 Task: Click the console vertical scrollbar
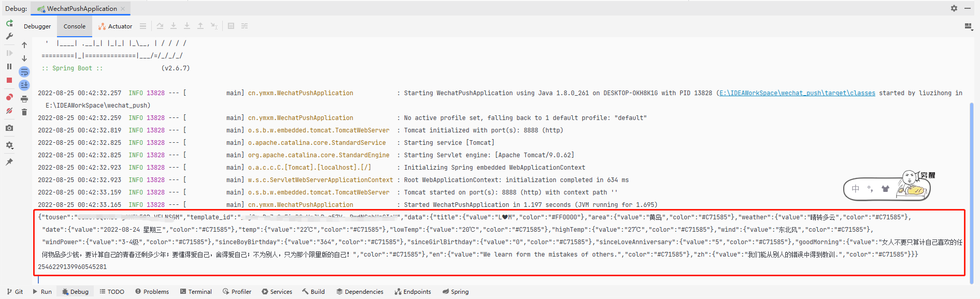971,192
